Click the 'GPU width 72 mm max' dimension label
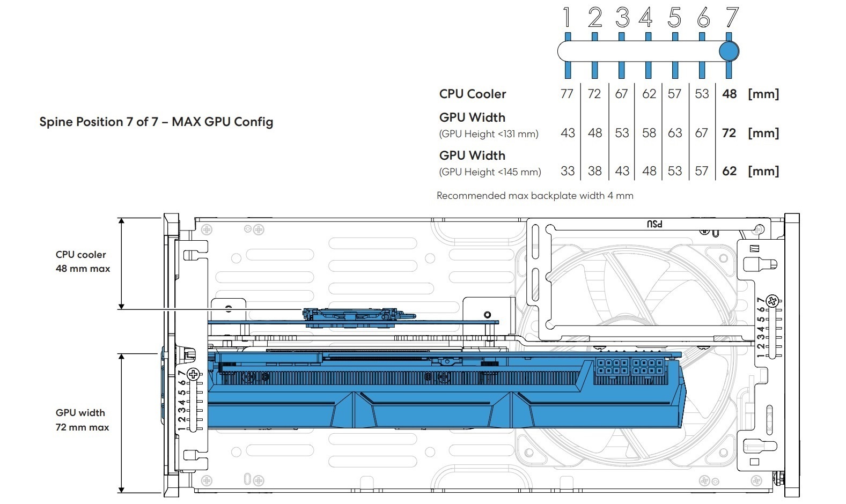846x504 pixels. tap(82, 420)
